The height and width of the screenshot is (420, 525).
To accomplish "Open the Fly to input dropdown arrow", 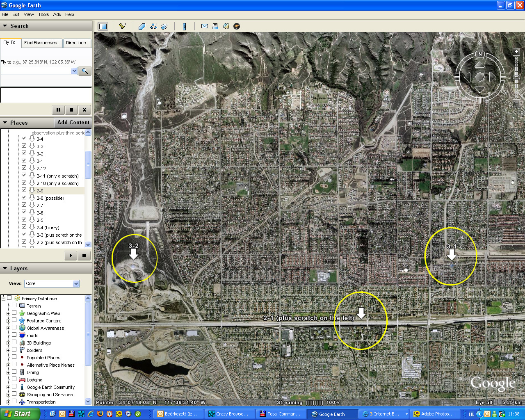I will 74,71.
